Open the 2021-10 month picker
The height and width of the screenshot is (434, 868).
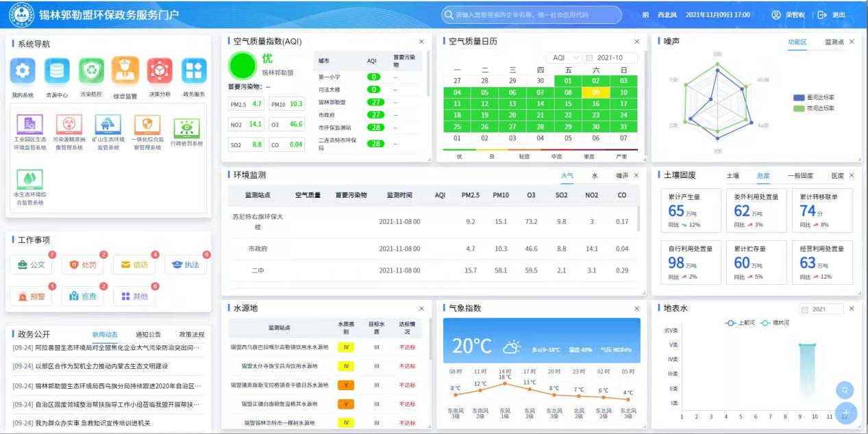[611, 58]
